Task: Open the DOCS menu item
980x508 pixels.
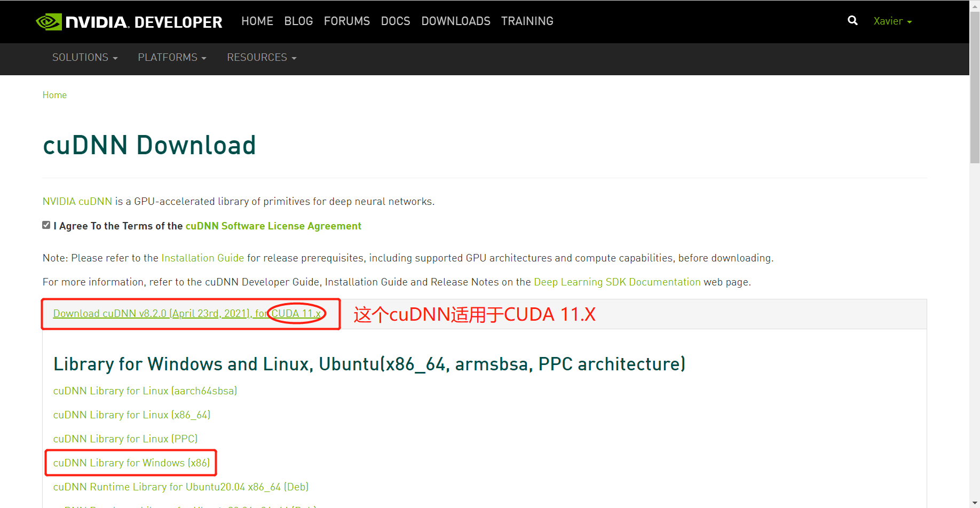Action: coord(396,21)
